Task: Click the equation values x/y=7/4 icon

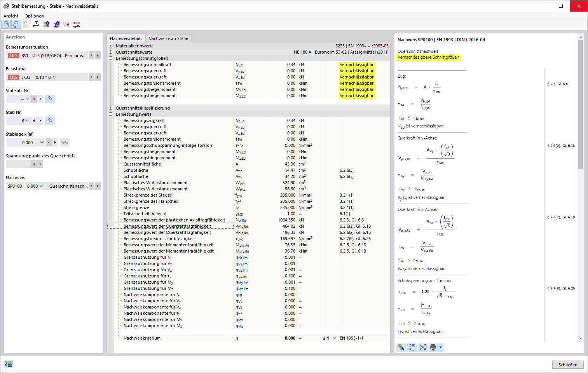Action: point(422,347)
